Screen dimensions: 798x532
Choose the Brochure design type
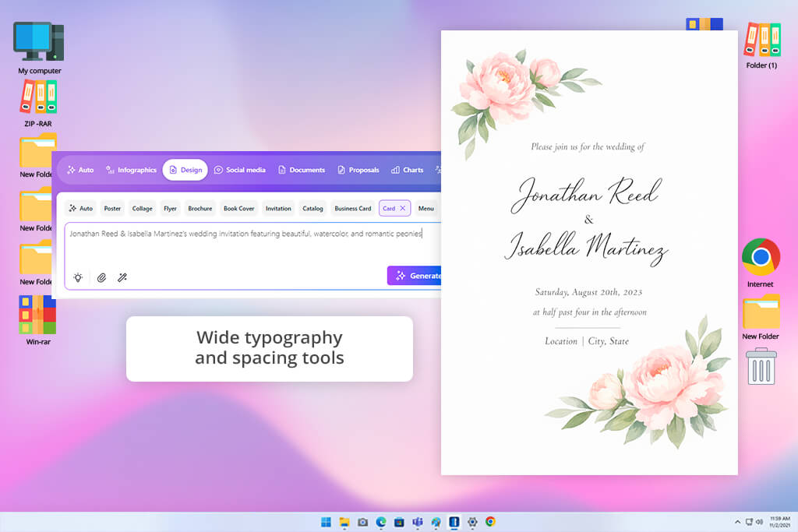tap(200, 209)
